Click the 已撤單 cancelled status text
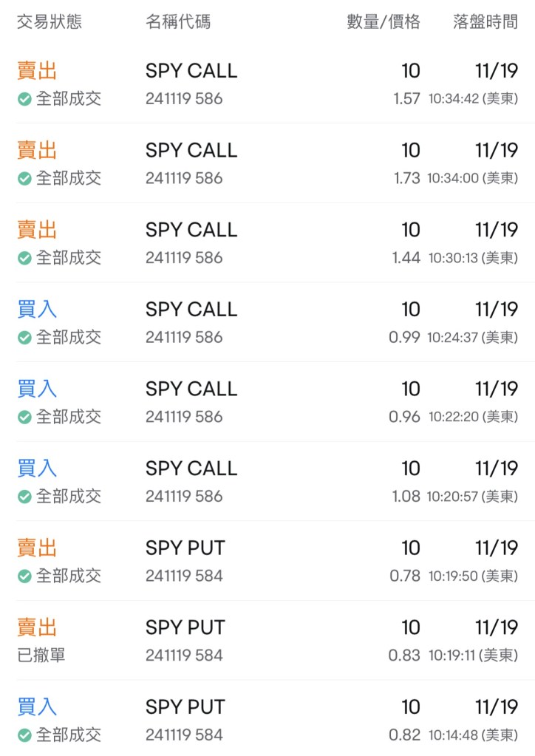The height and width of the screenshot is (756, 535). 41,655
